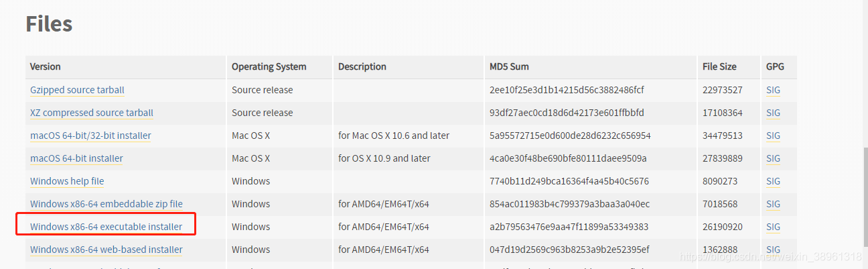868x269 pixels.
Task: Select MD5 sum a2b79563476e9aa47f11899a53349383
Action: [569, 227]
